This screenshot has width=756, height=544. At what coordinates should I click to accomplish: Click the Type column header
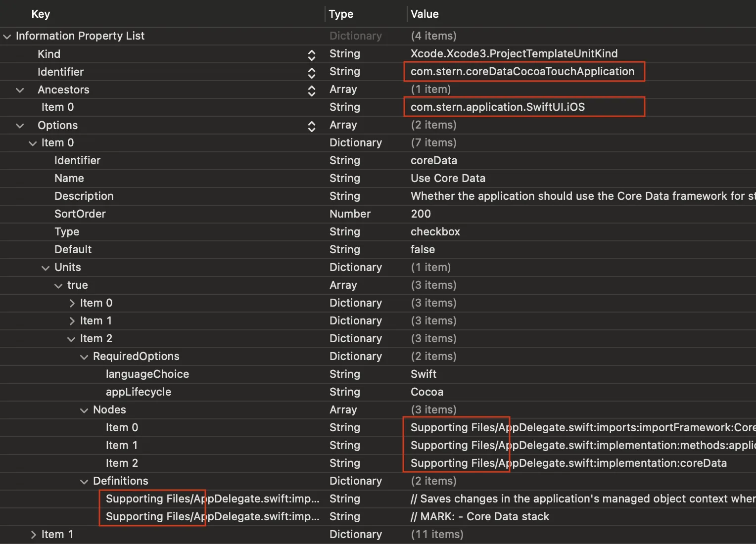pos(341,14)
